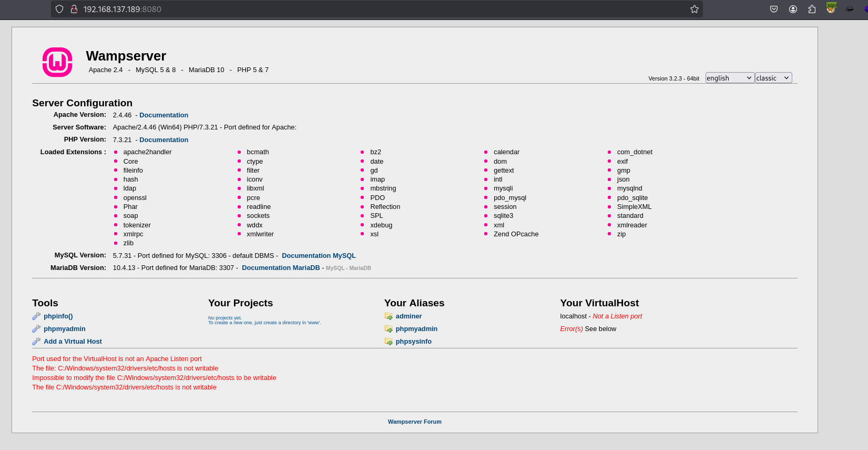
Task: Click the insecure connection padlock icon
Action: coord(74,9)
